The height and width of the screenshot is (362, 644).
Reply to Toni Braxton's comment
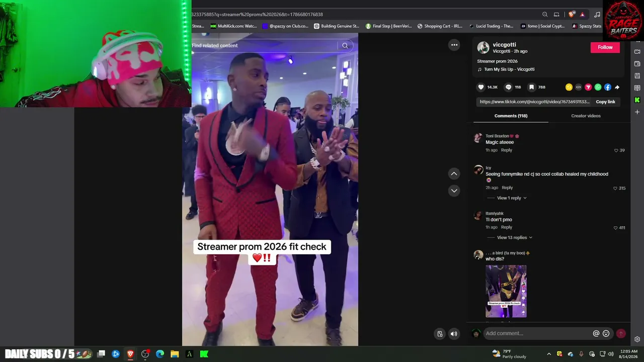[x=506, y=150]
